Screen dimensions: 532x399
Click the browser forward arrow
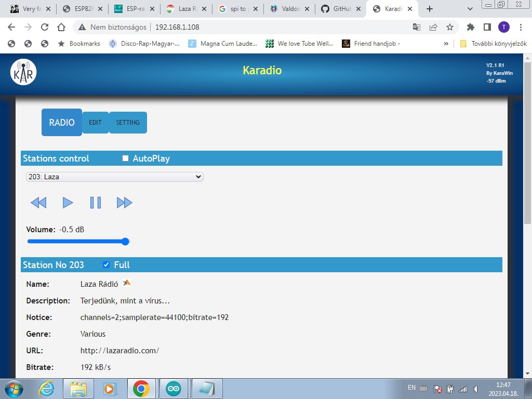tap(28, 27)
